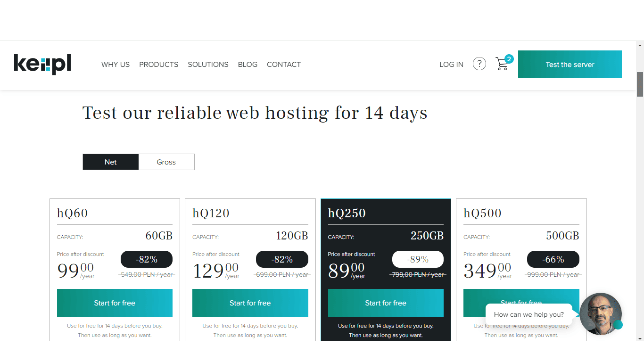This screenshot has height=362, width=644.
Task: Switch to Gross prices
Action: (166, 162)
